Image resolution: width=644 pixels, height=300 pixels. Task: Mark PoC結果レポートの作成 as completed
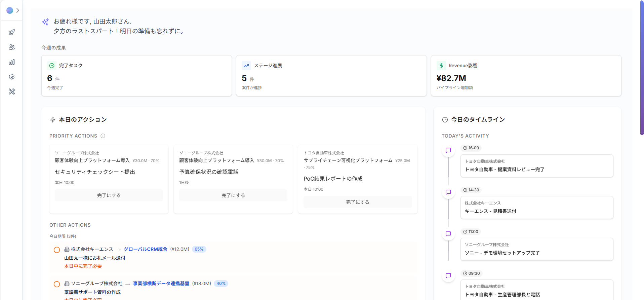point(357,202)
